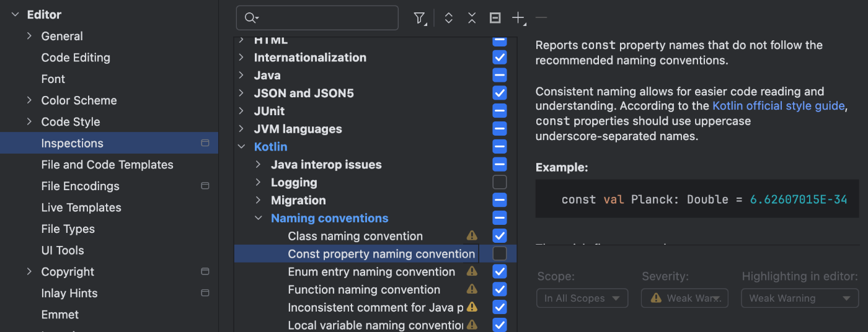Screen dimensions: 868x332
Task: Open UI Tools settings page
Action: tap(63, 250)
